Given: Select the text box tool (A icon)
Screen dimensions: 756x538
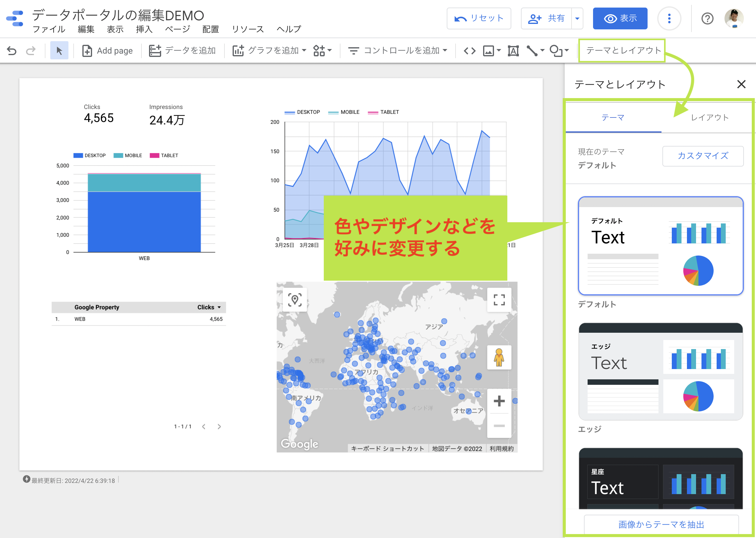Looking at the screenshot, I should coord(513,51).
